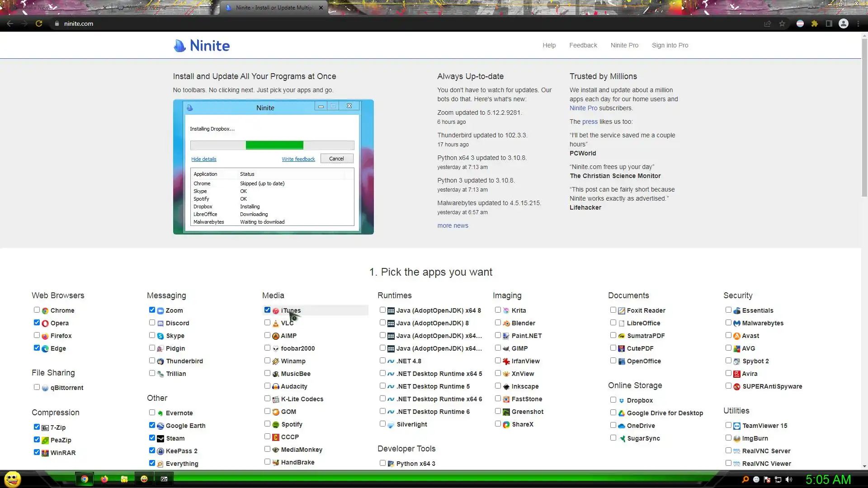This screenshot has width=868, height=488.
Task: Click the Ninite logo icon
Action: (x=180, y=46)
